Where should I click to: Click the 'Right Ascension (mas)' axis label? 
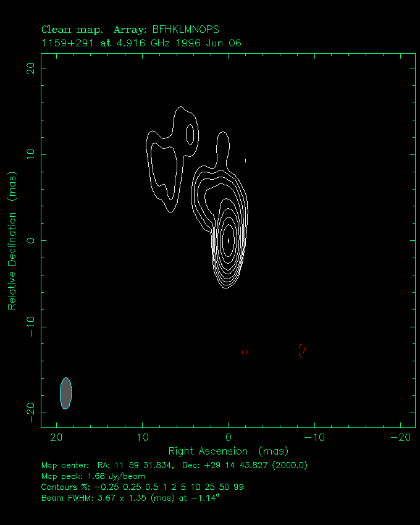(x=228, y=451)
